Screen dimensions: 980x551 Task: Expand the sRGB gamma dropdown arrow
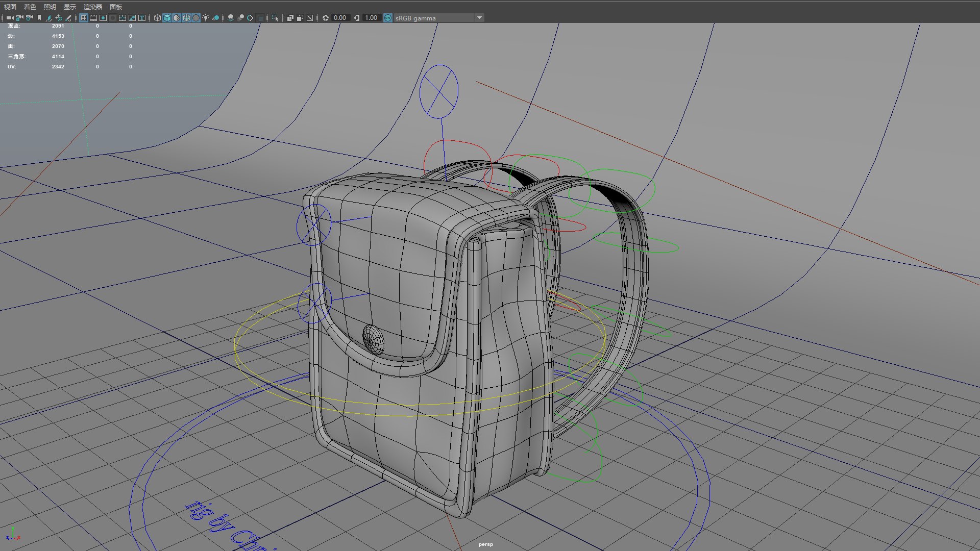tap(479, 18)
